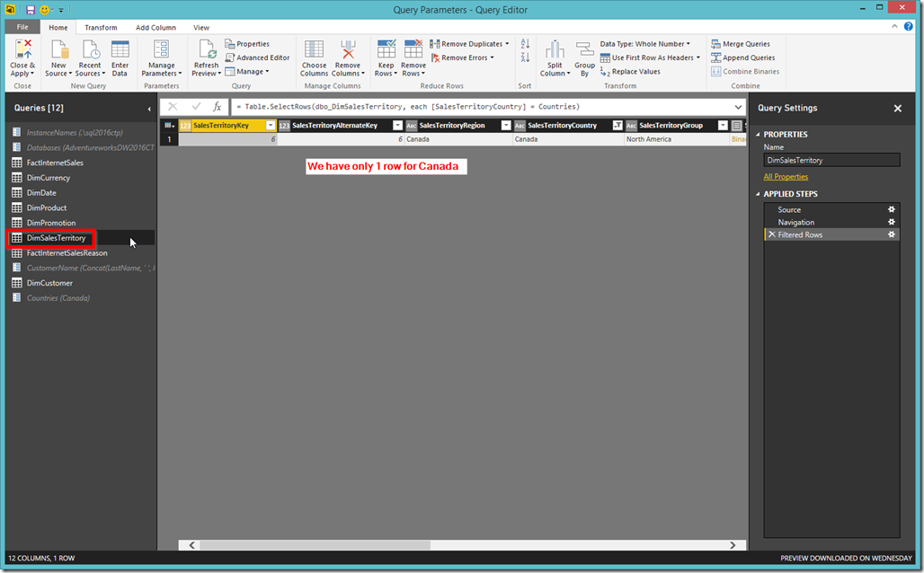
Task: Click the smiley feedback icon
Action: (x=44, y=10)
